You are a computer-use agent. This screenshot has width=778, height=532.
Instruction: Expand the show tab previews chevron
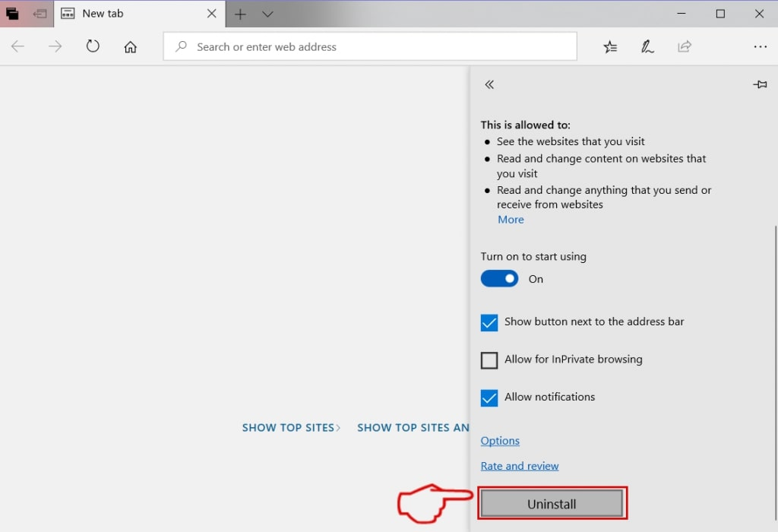coord(267,14)
